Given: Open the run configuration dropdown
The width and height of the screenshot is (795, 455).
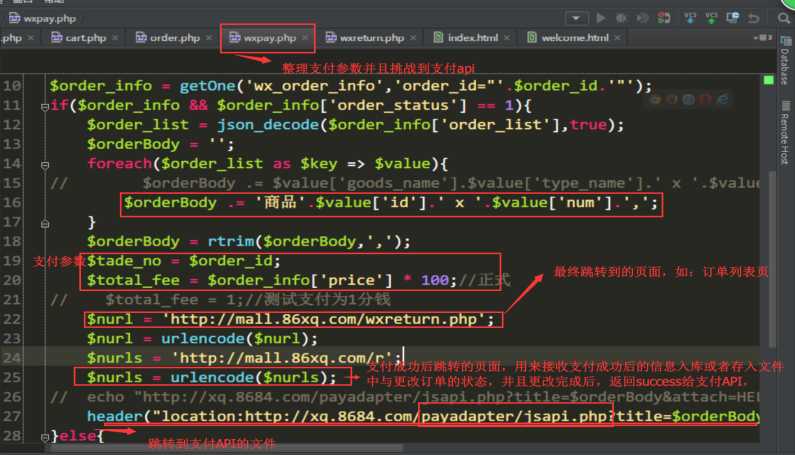Looking at the screenshot, I should [x=576, y=18].
